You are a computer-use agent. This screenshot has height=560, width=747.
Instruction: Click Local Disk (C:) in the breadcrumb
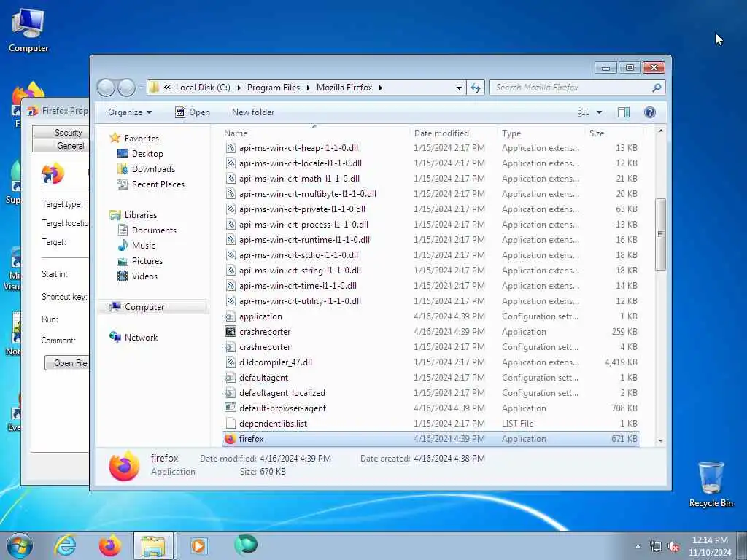pos(203,87)
